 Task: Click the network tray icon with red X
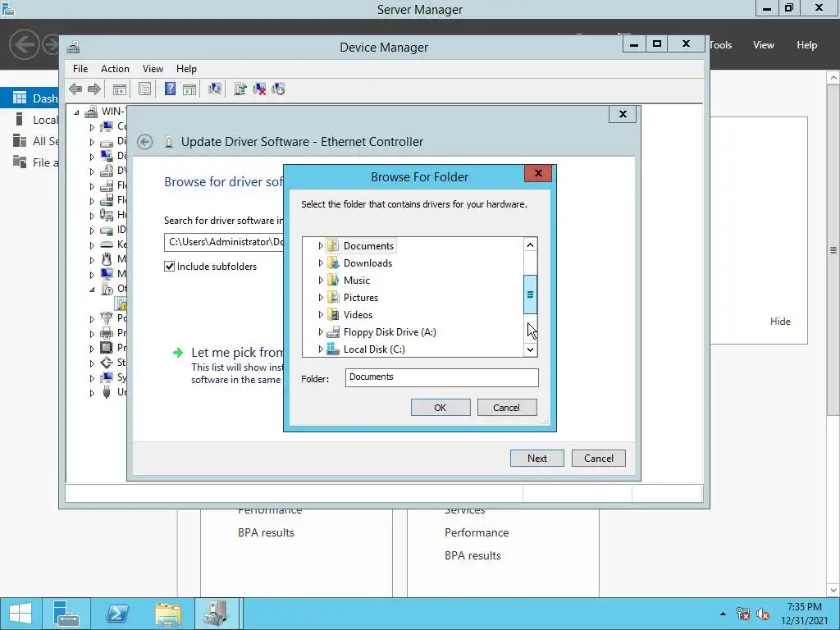pyautogui.click(x=743, y=614)
